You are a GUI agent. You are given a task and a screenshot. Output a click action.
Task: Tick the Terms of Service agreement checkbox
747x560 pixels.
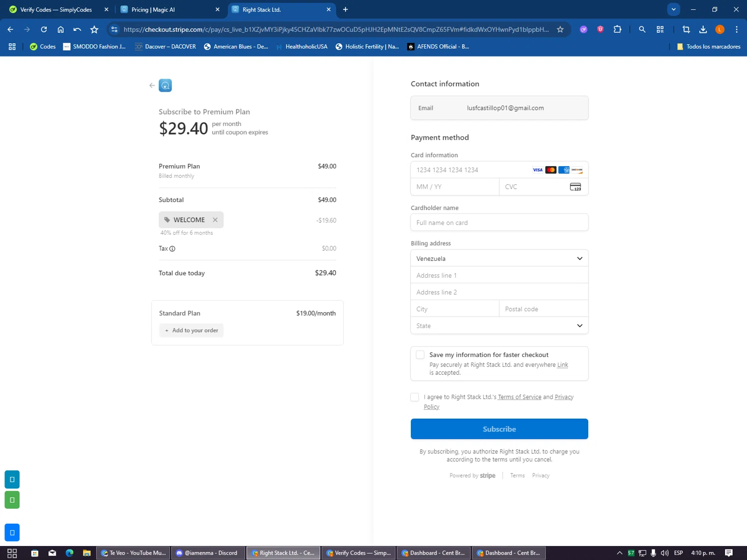pos(414,397)
